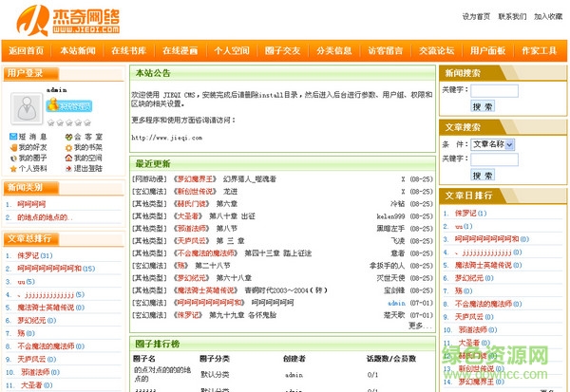Open the 文章名称 search condition dropdown

click(492, 144)
